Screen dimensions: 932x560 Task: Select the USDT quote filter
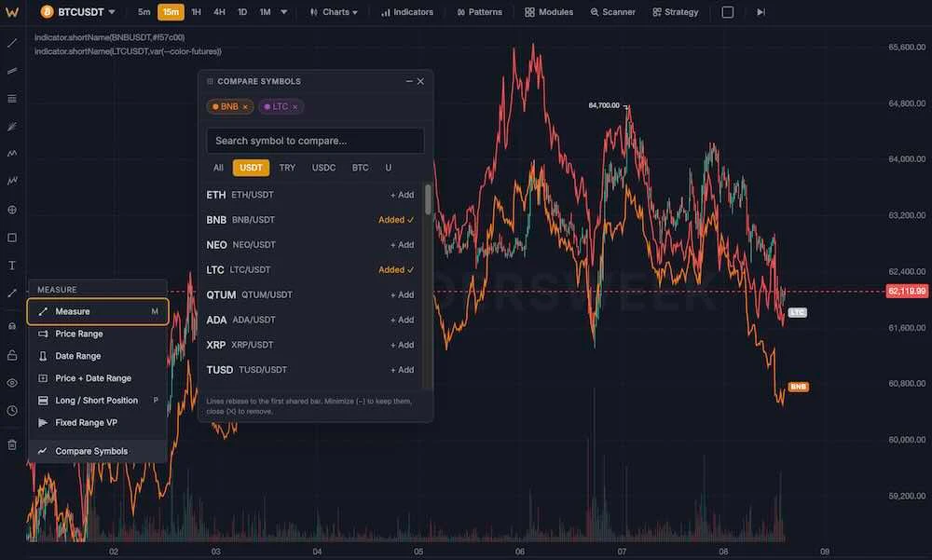tap(251, 168)
